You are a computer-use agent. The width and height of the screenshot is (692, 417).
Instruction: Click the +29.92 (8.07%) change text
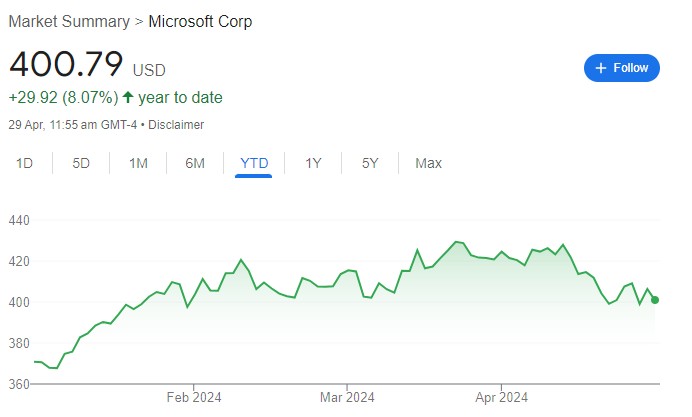[61, 98]
